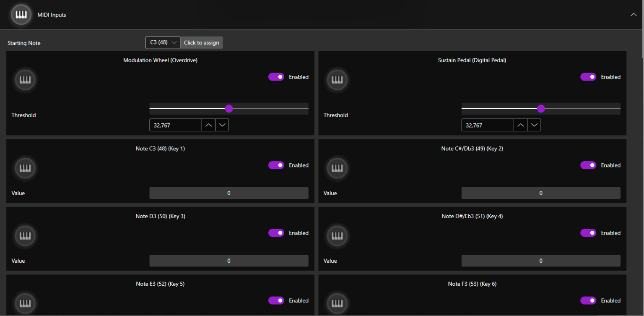This screenshot has height=316, width=644.
Task: Click the Modulation Wheel threshold slider handle
Action: (x=229, y=108)
